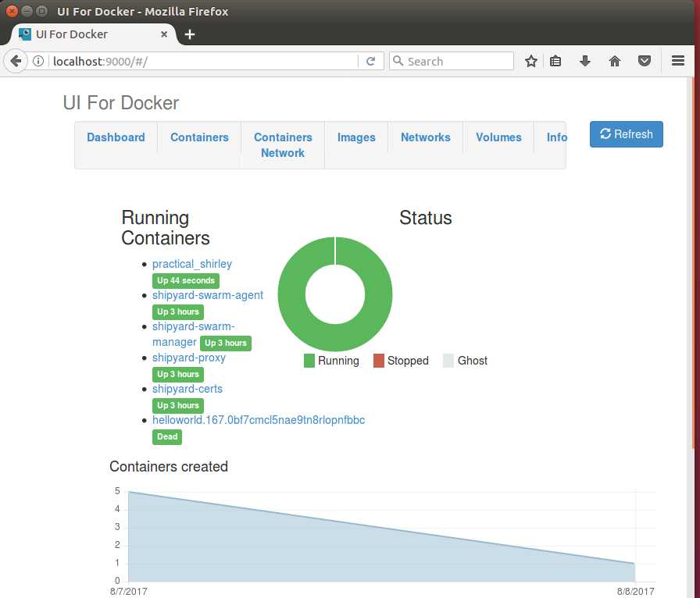Open the shipyard-certs container link
The height and width of the screenshot is (598, 700).
click(187, 389)
